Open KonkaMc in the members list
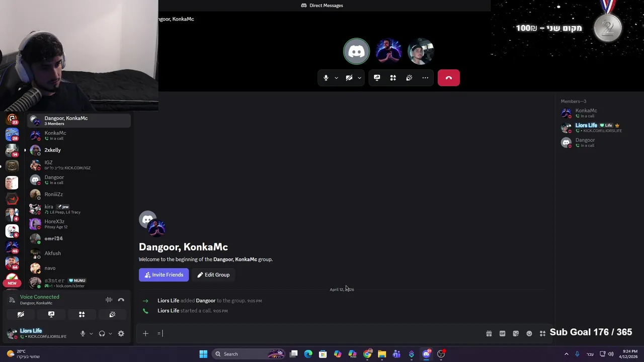The height and width of the screenshot is (362, 644). click(598, 113)
